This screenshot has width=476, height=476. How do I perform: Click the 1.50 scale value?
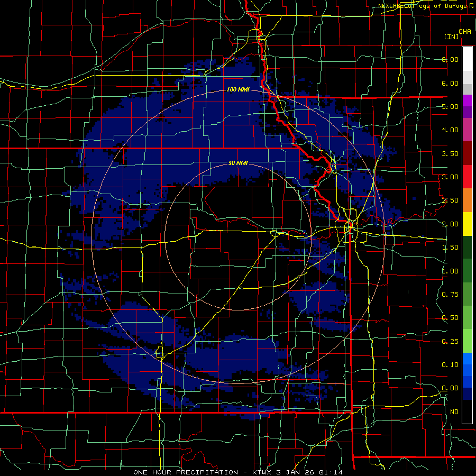[450, 248]
